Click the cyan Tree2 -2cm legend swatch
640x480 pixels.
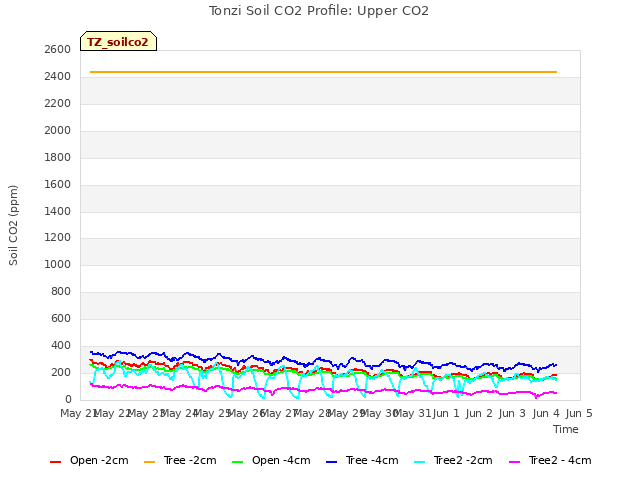(x=419, y=462)
